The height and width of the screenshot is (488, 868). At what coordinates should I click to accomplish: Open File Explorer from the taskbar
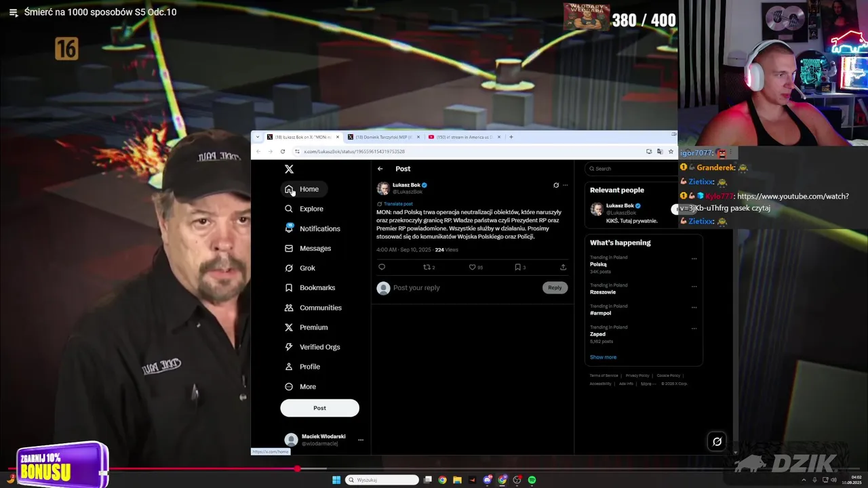[x=458, y=480]
